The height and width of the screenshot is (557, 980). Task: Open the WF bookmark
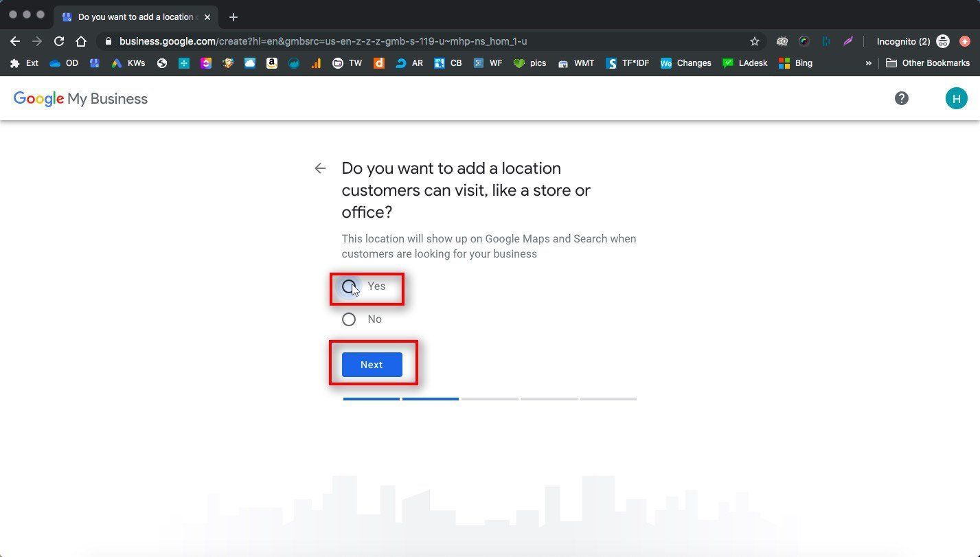pos(488,63)
